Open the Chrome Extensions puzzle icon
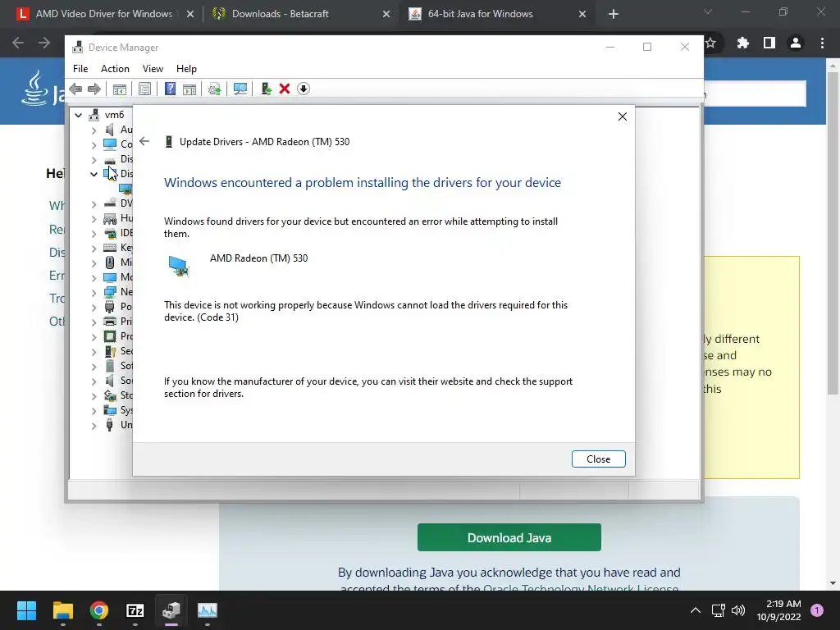The image size is (840, 630). [x=743, y=43]
